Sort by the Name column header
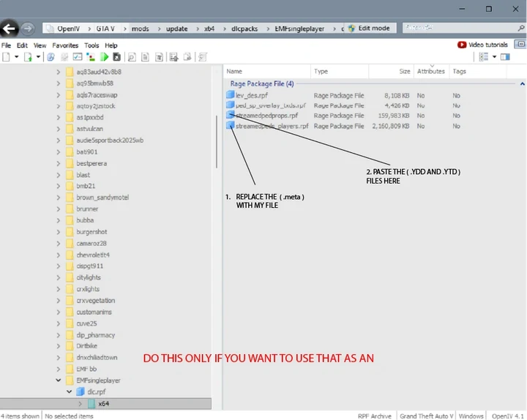 pos(267,71)
